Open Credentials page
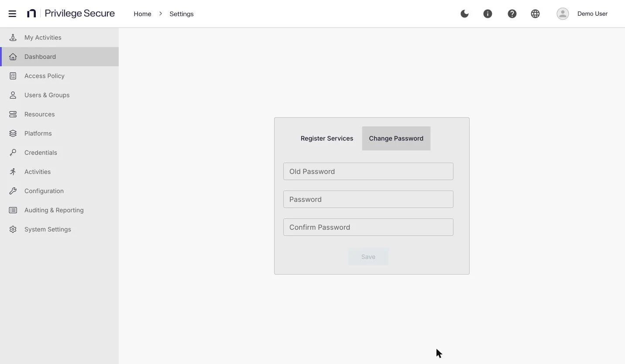 click(59, 153)
